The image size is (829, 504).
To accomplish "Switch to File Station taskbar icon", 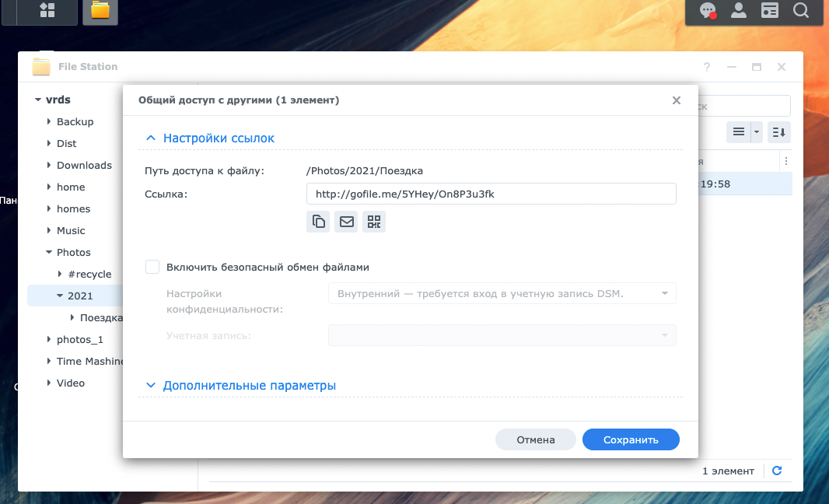I will click(x=100, y=11).
